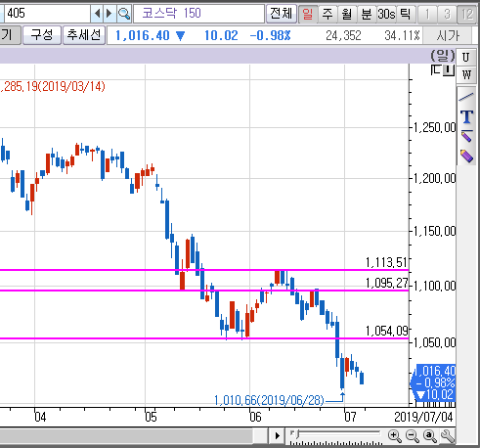Screen dimensions: 480x448
Task: Click the 34.11% value in header
Action: point(402,35)
